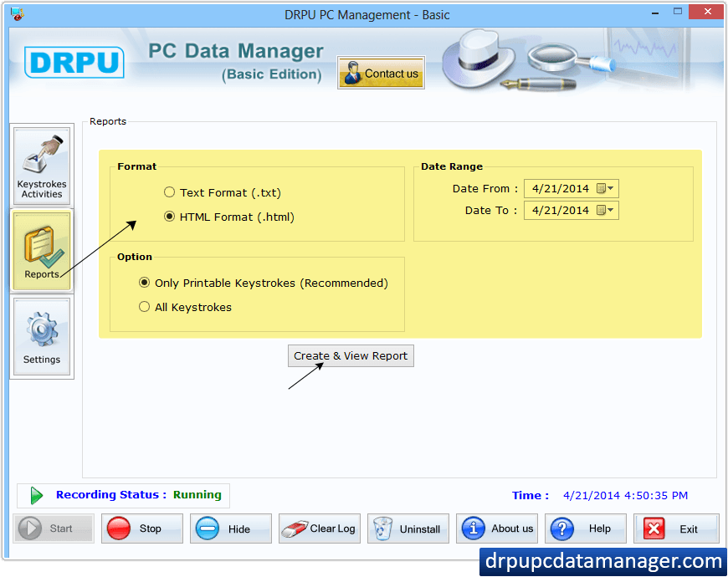Choose Only Printable Keystrokes option
The image size is (728, 577).
pyautogui.click(x=264, y=283)
